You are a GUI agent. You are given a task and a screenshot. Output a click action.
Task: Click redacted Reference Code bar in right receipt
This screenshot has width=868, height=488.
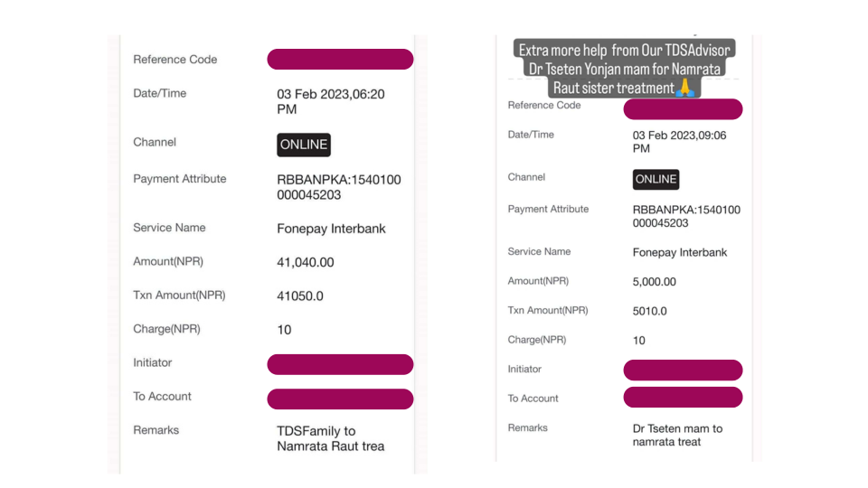tap(683, 109)
